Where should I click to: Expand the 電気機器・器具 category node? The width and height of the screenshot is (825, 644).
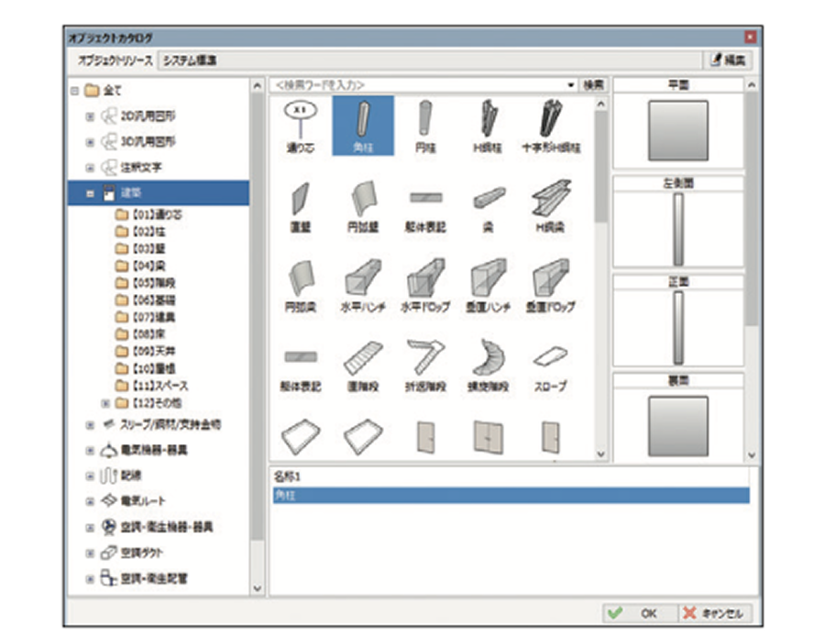(x=90, y=451)
